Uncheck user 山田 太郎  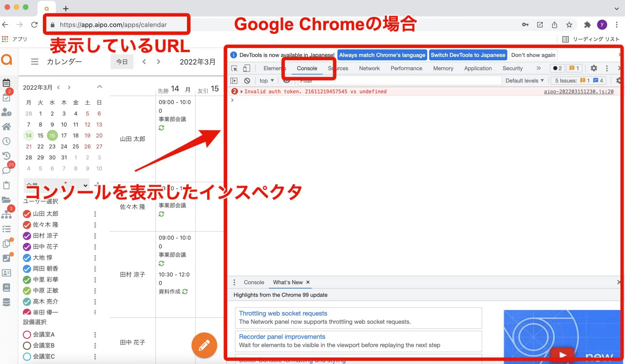pos(27,214)
